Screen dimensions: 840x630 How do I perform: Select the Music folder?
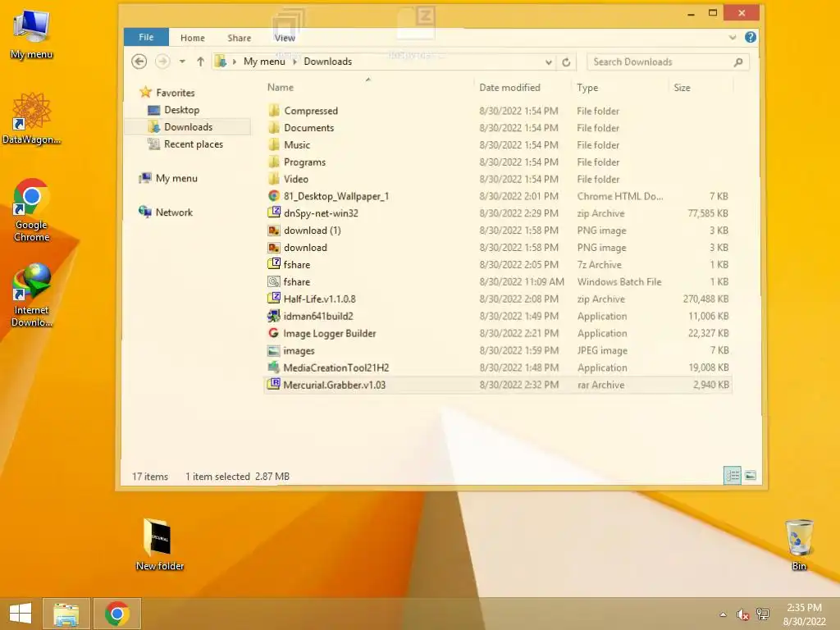click(498, 145)
